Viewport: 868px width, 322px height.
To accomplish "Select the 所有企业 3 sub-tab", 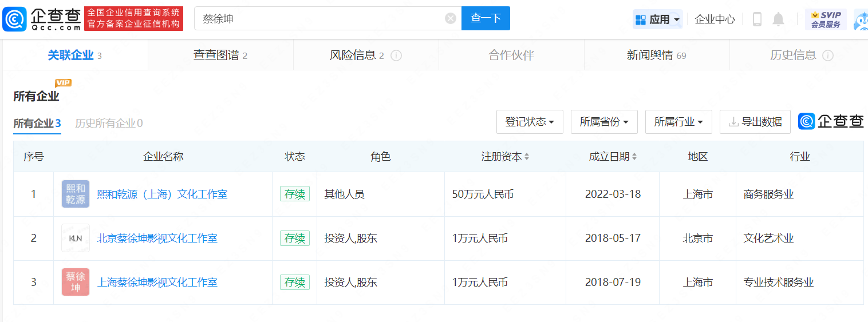I will [x=37, y=124].
